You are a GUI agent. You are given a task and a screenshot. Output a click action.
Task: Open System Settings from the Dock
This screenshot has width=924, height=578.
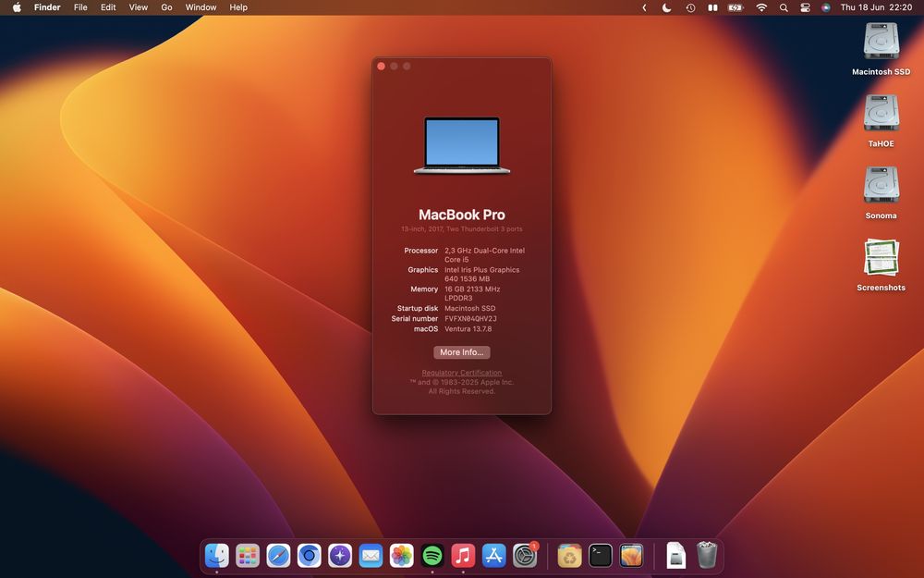coord(525,556)
